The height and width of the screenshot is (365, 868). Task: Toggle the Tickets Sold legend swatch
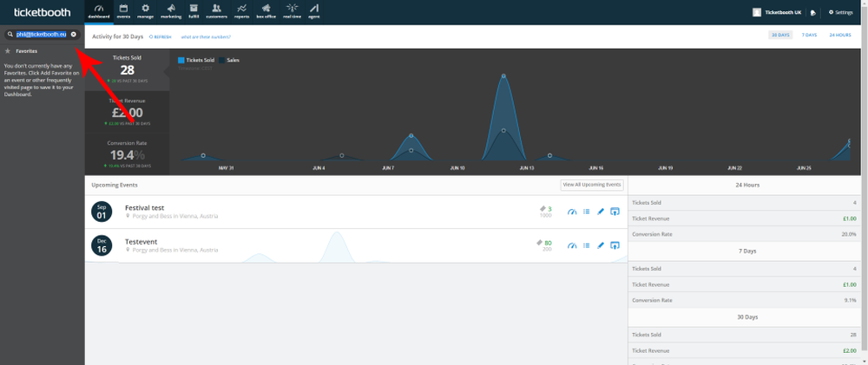(181, 61)
